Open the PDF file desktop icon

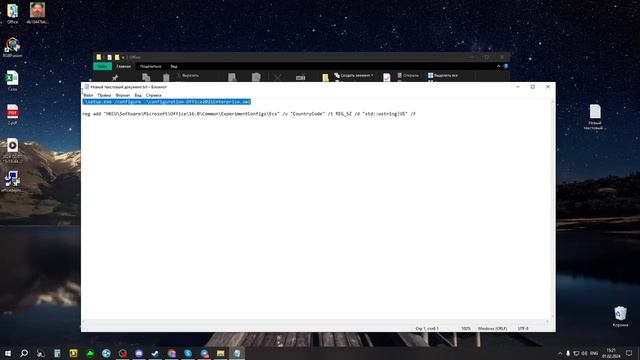(12, 114)
